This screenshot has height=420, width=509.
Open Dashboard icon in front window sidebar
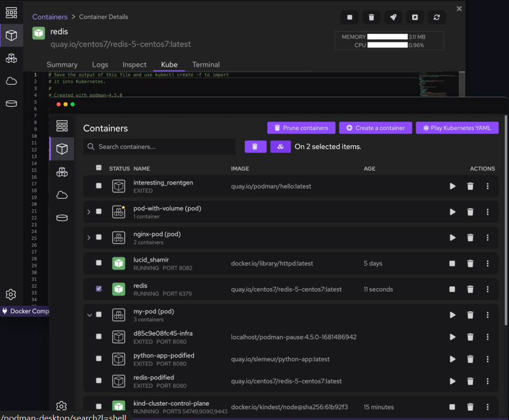click(62, 126)
